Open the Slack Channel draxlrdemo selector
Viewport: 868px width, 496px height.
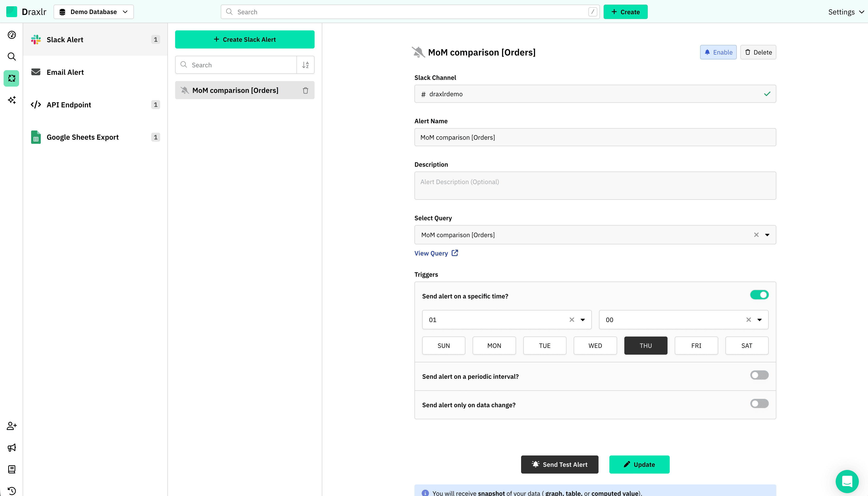(595, 94)
